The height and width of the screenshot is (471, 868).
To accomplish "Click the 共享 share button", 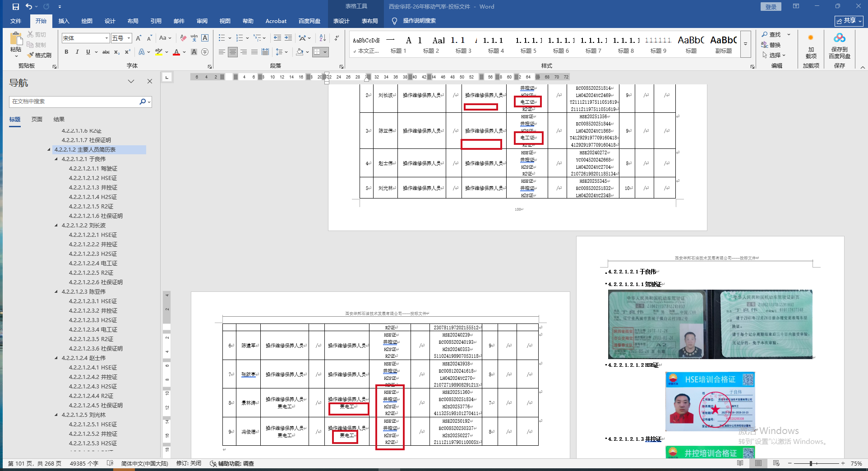I will click(849, 21).
